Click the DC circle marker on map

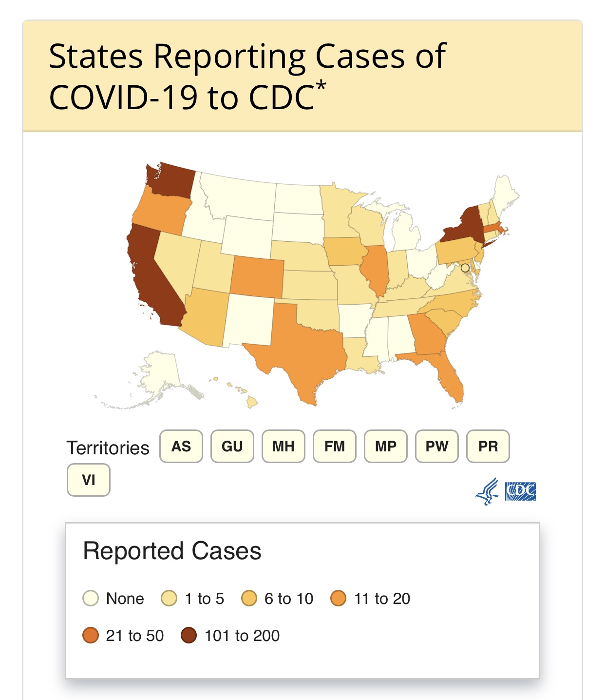[465, 268]
